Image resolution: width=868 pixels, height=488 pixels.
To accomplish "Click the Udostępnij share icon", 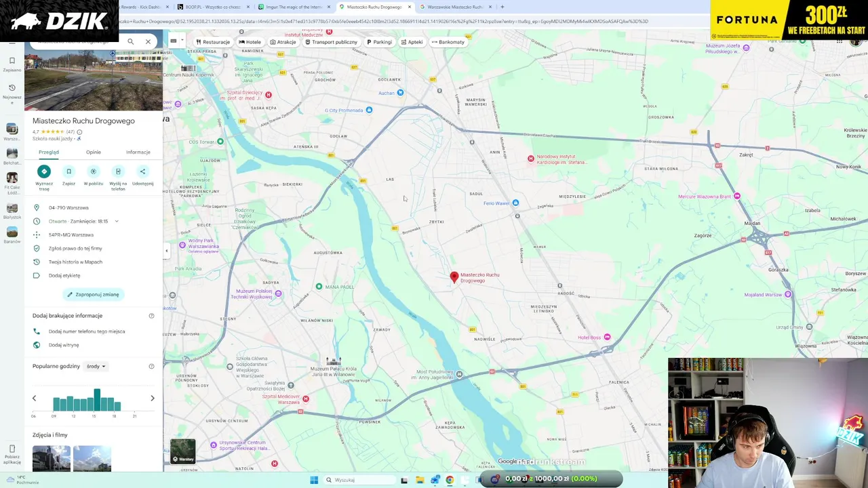I will 142,171.
